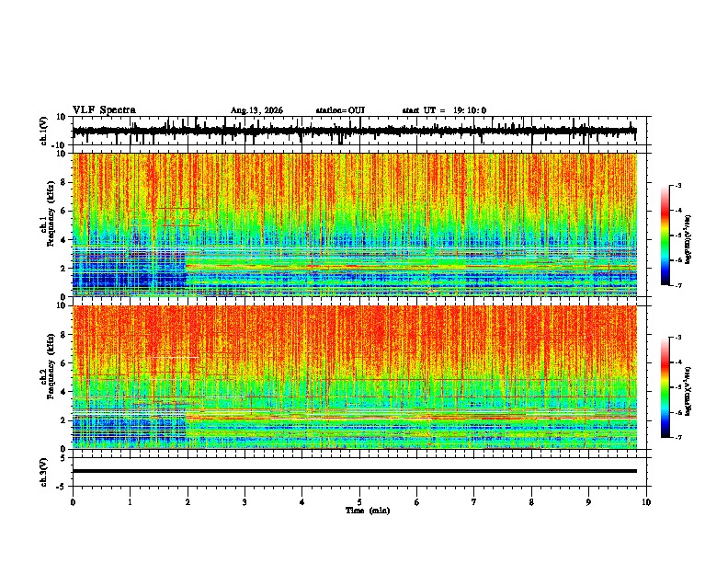This screenshot has height=563, width=728.
Task: Click the ch.1 spectrogram color scale bar
Action: [x=665, y=236]
